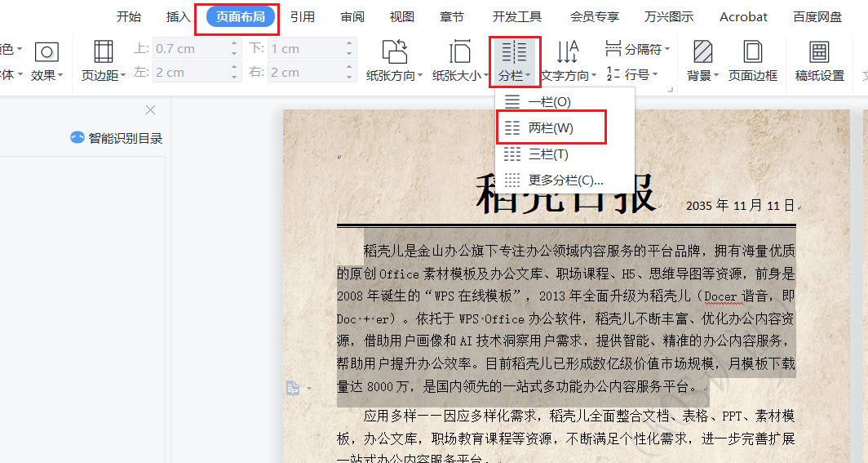The width and height of the screenshot is (868, 463).
Task: Click the 智能识别目录 smart TOC link
Action: click(117, 138)
